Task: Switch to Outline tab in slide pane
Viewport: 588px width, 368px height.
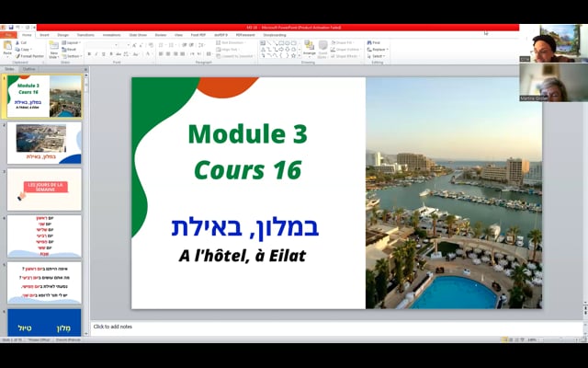Action: pyautogui.click(x=28, y=69)
